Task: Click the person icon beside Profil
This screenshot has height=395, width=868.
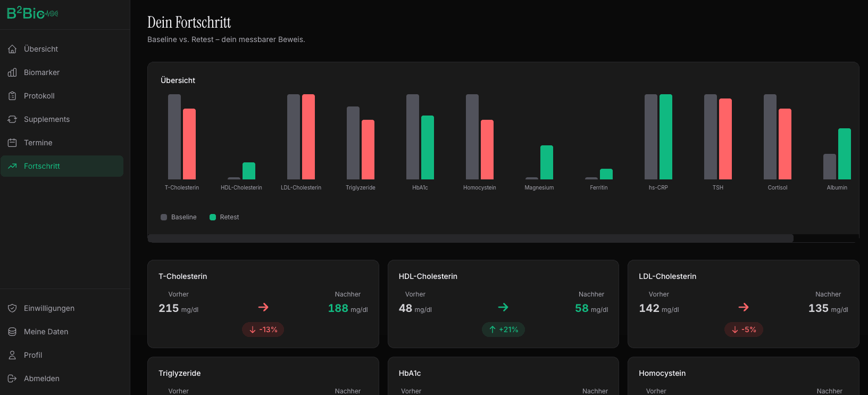Action: tap(12, 355)
